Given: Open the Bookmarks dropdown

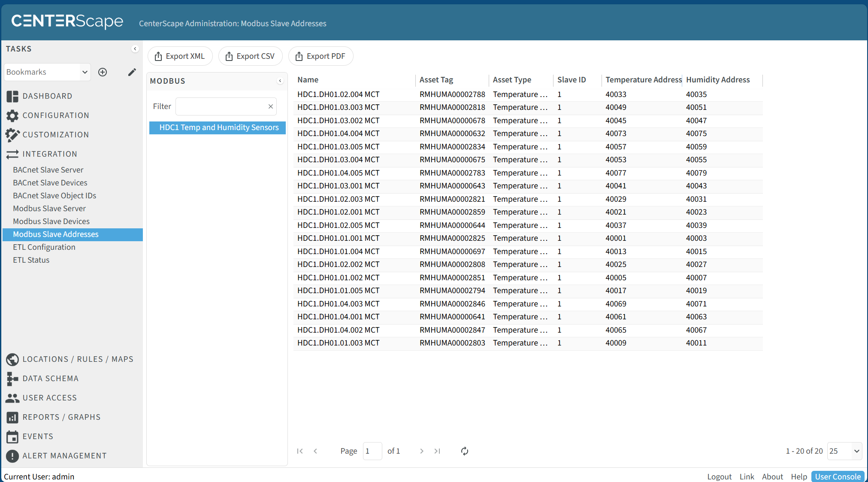Looking at the screenshot, I should [x=47, y=72].
